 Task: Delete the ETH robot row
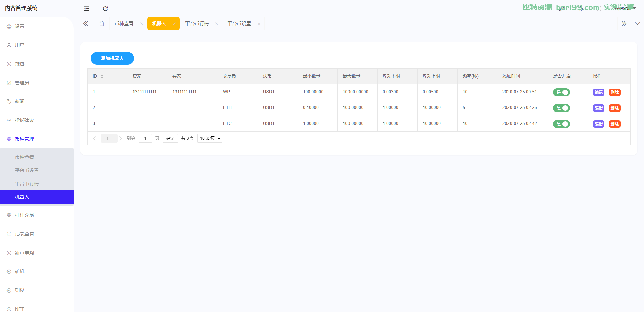pos(615,108)
